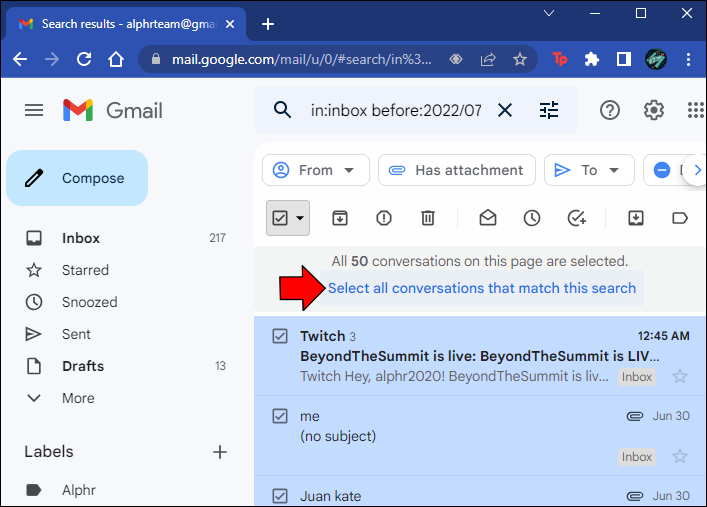The height and width of the screenshot is (507, 707).
Task: Open Chrome profile avatar
Action: pyautogui.click(x=656, y=59)
